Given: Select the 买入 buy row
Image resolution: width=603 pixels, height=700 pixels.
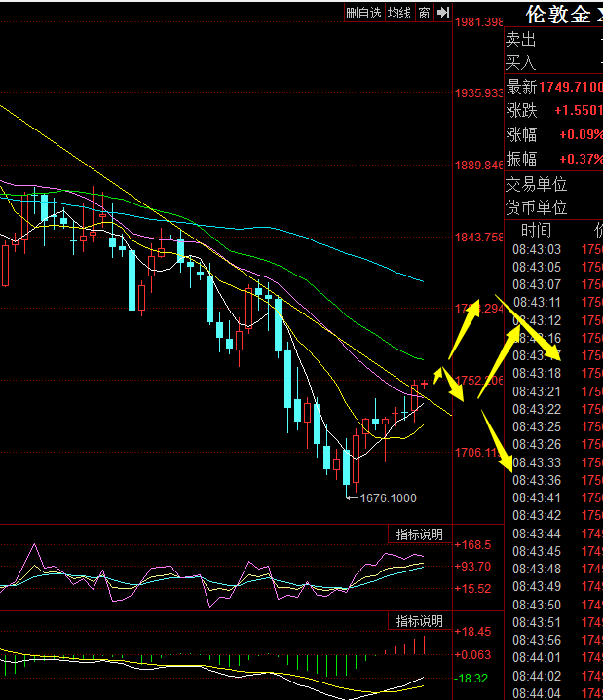Looking at the screenshot, I should click(x=551, y=62).
